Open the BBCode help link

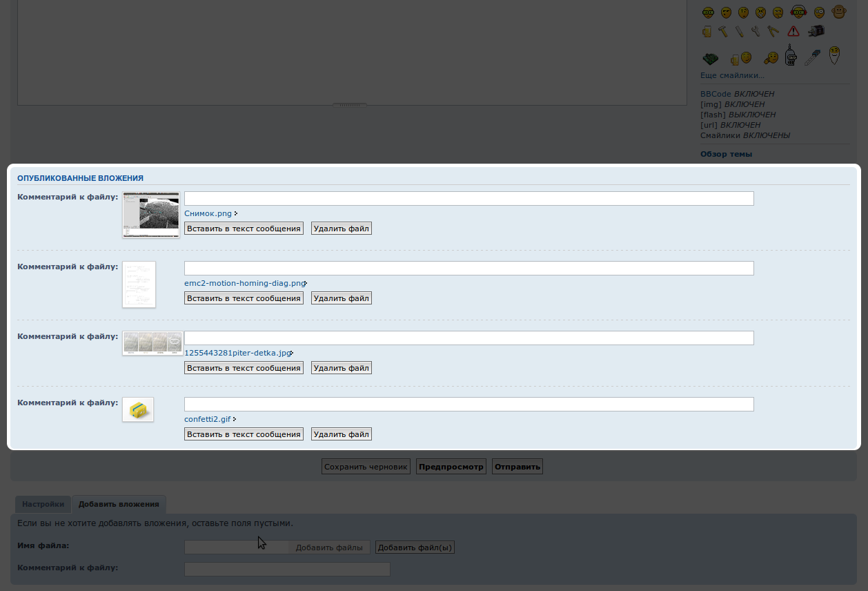tap(716, 94)
